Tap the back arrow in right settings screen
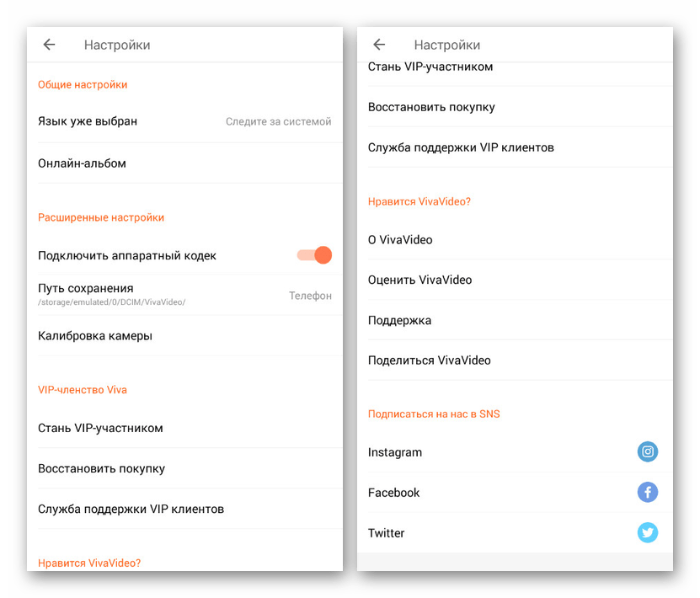The height and width of the screenshot is (598, 700). tap(379, 44)
